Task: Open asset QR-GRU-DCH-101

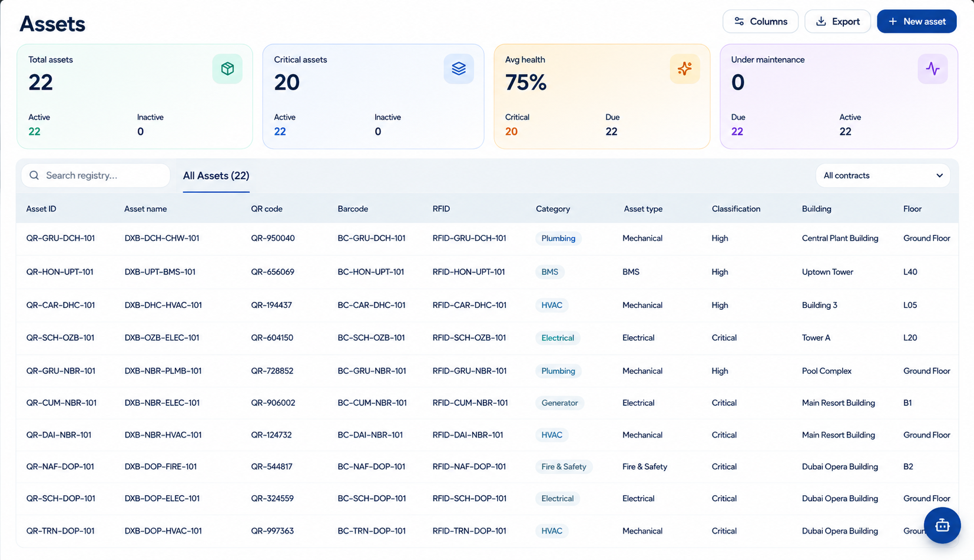Action: pyautogui.click(x=61, y=238)
